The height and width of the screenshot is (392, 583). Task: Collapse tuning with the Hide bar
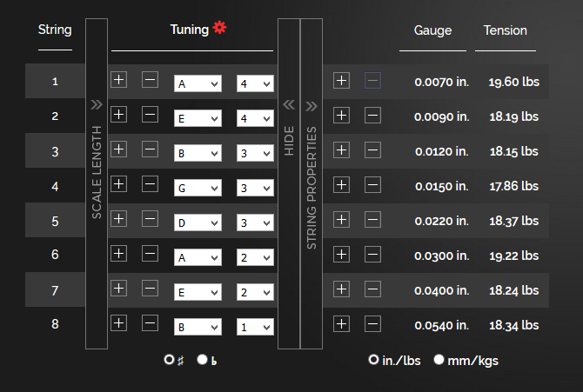[289, 183]
